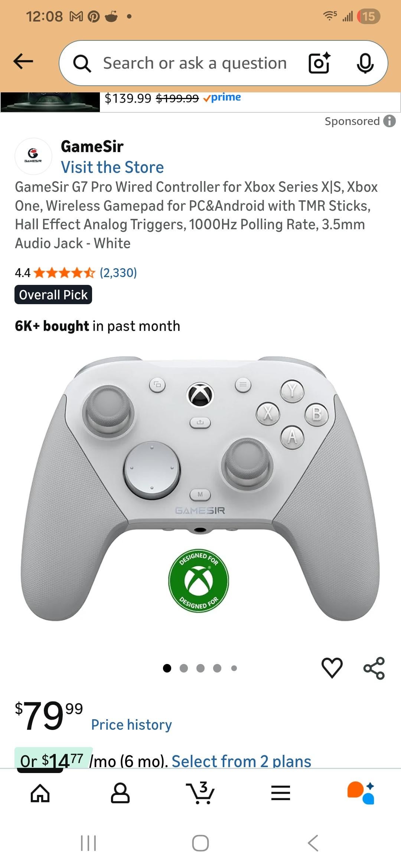401x868 pixels.
Task: Go to Home tab in bottom bar
Action: [40, 793]
